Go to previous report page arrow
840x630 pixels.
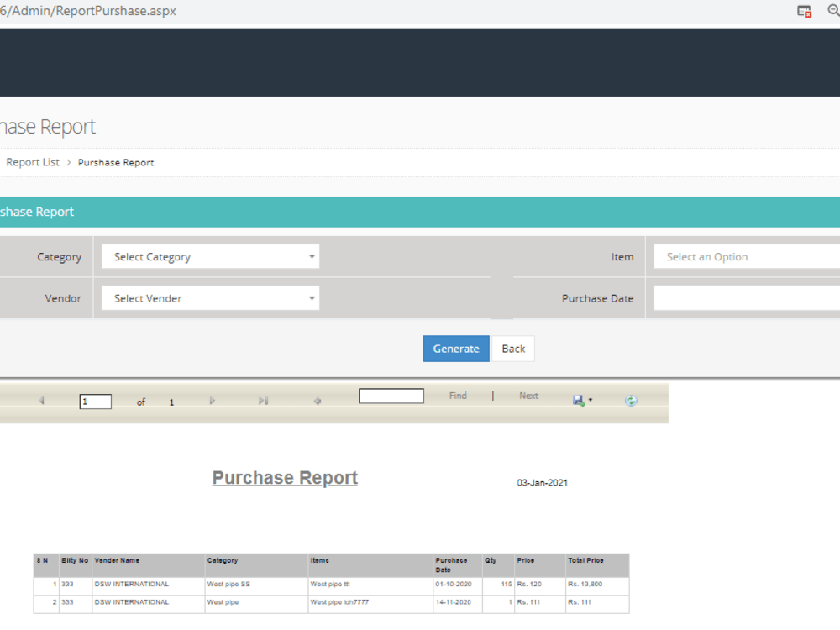pyautogui.click(x=41, y=401)
